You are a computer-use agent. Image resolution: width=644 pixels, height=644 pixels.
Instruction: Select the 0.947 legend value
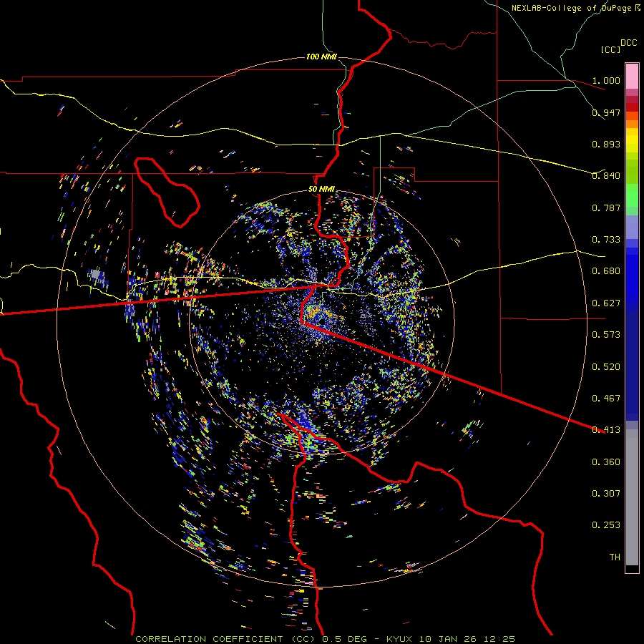coord(606,112)
